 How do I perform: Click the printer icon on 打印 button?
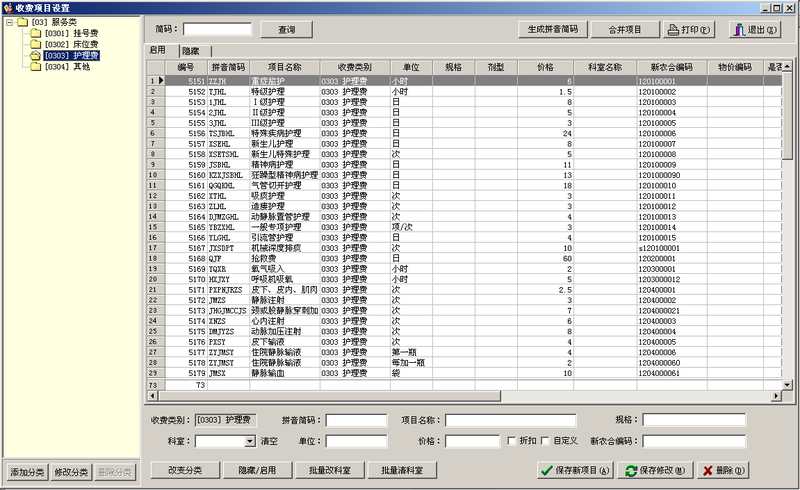coord(673,30)
